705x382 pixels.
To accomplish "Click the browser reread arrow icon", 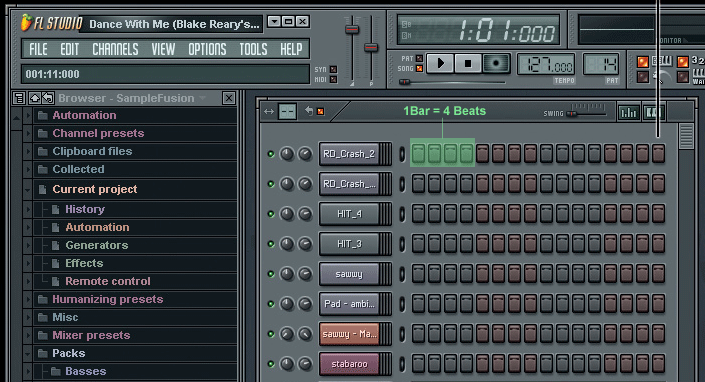I will (x=48, y=98).
